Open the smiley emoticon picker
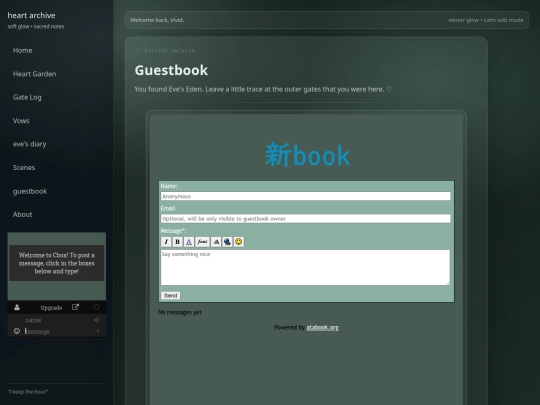540x405 pixels. point(239,242)
